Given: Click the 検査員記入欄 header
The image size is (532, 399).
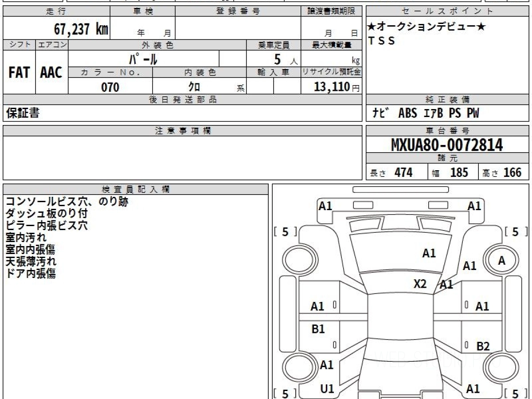Looking at the screenshot, I should click(136, 189).
